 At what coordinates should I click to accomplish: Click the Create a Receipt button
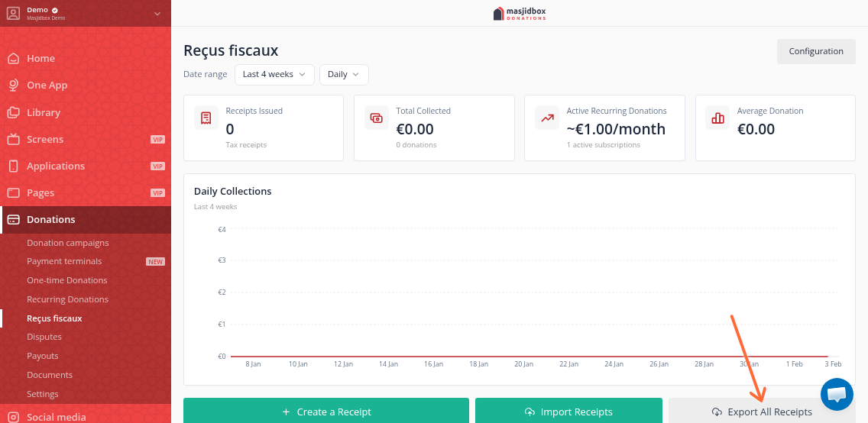click(x=326, y=411)
